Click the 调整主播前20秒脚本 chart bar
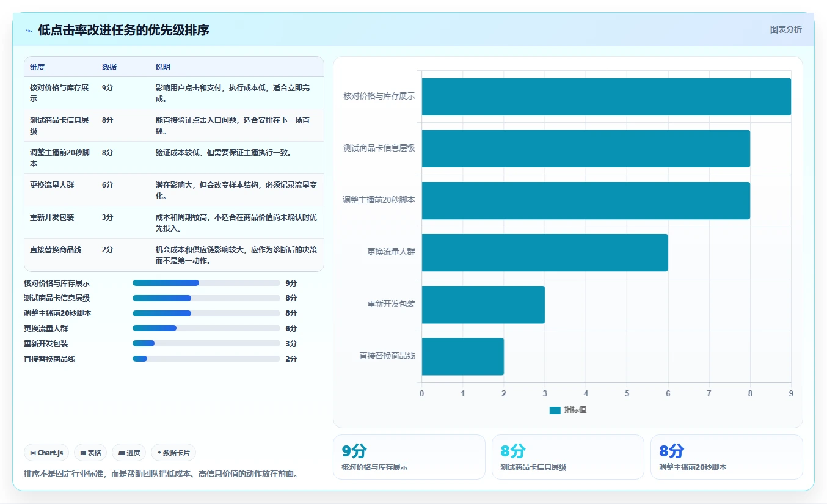This screenshot has width=827, height=504. pos(586,200)
